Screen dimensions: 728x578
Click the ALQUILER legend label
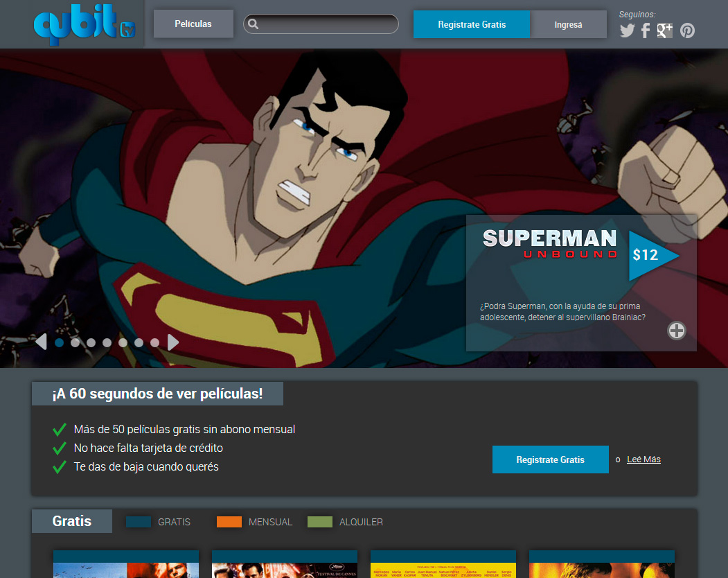pos(361,522)
